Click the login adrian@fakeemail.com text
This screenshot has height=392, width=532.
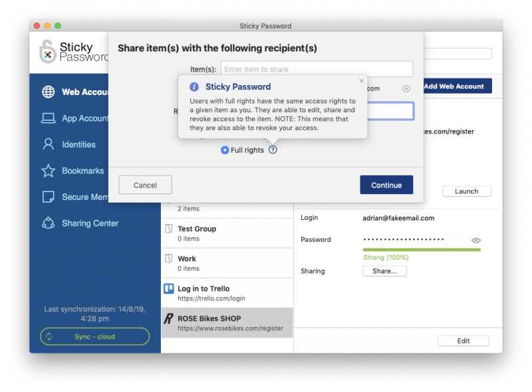pos(398,218)
